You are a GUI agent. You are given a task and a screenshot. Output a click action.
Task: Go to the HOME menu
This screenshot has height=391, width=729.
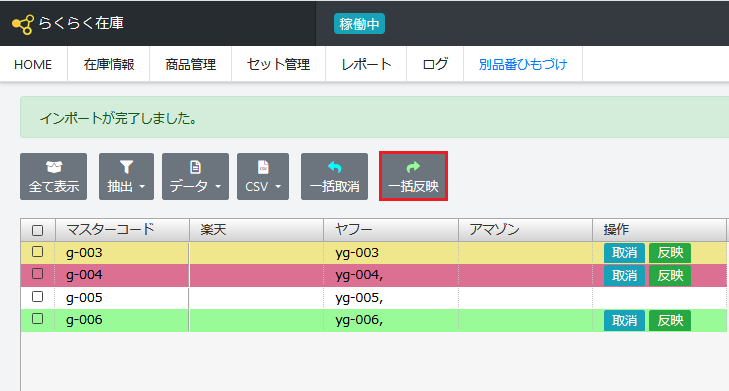(33, 64)
